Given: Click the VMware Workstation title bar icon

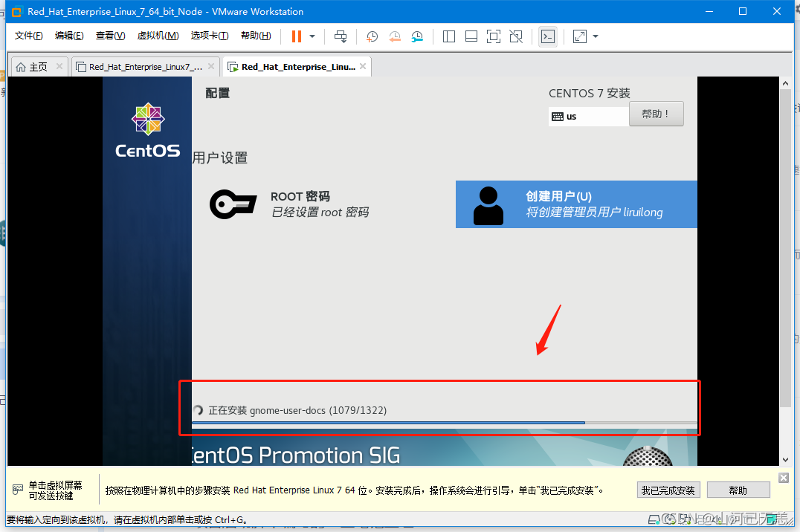Looking at the screenshot, I should [17, 12].
